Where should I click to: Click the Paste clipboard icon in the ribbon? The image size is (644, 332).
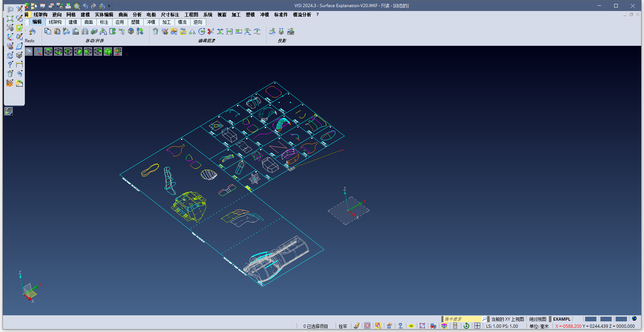(x=57, y=32)
